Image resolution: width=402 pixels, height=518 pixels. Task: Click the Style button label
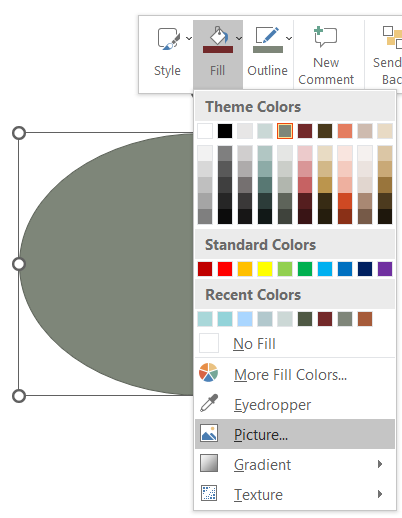(167, 71)
